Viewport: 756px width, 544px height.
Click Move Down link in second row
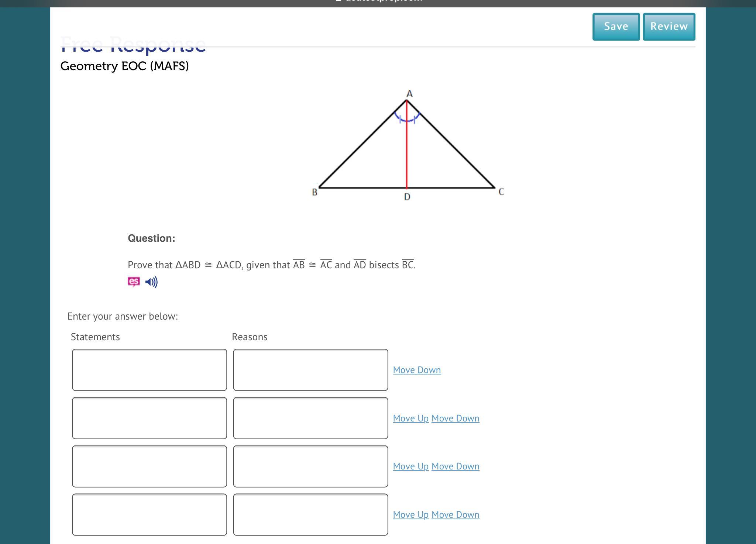pos(455,418)
